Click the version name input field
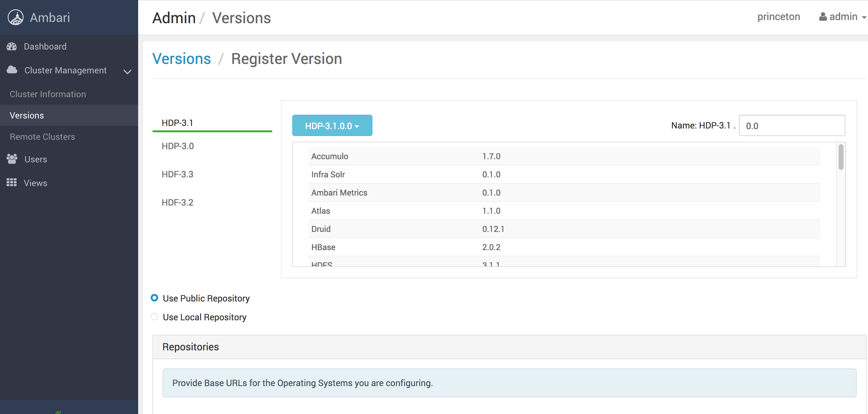868x414 pixels. (x=792, y=126)
